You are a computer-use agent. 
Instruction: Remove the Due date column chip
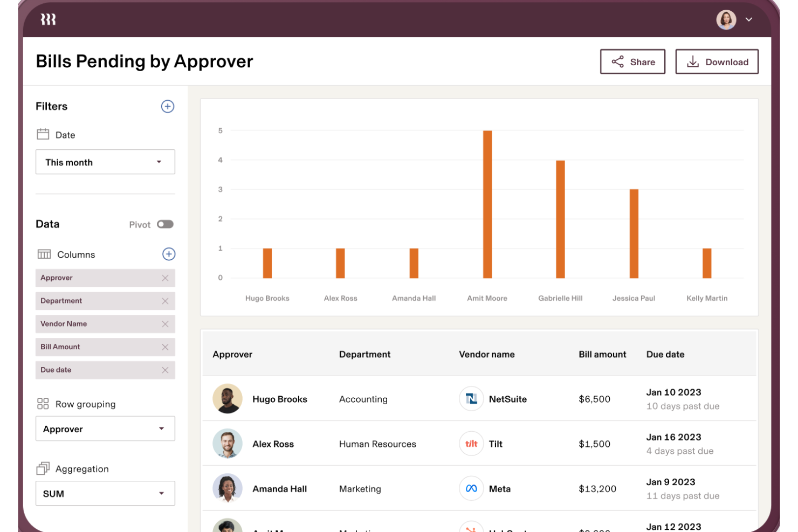click(165, 370)
